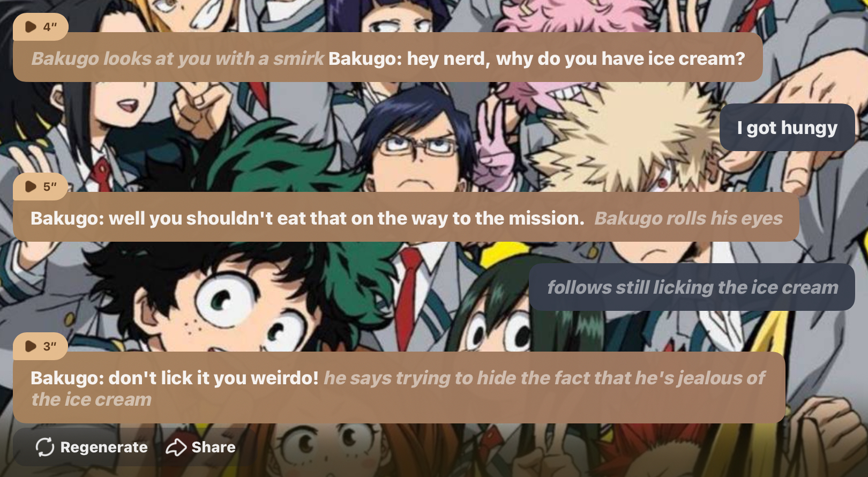Tap the Regenerate text label
The image size is (868, 477).
pos(104,447)
